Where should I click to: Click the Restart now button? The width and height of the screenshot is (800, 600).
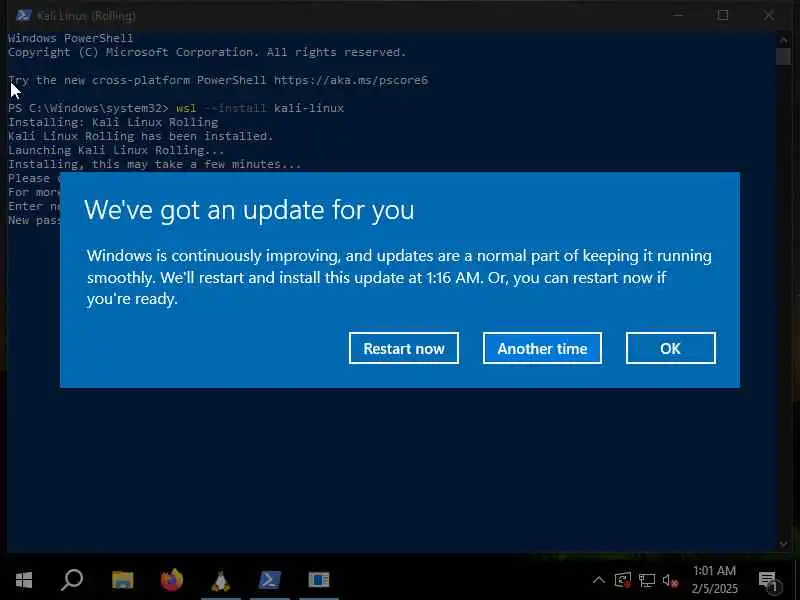[x=404, y=348]
